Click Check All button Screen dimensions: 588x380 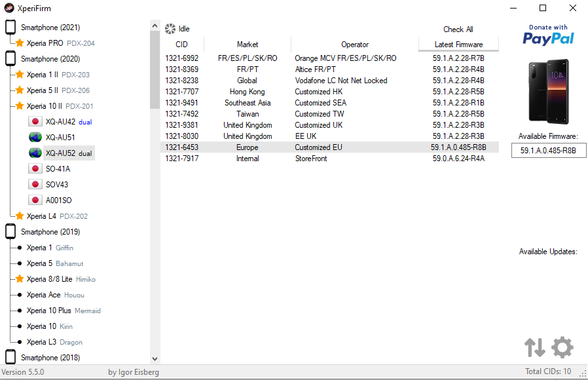point(458,29)
